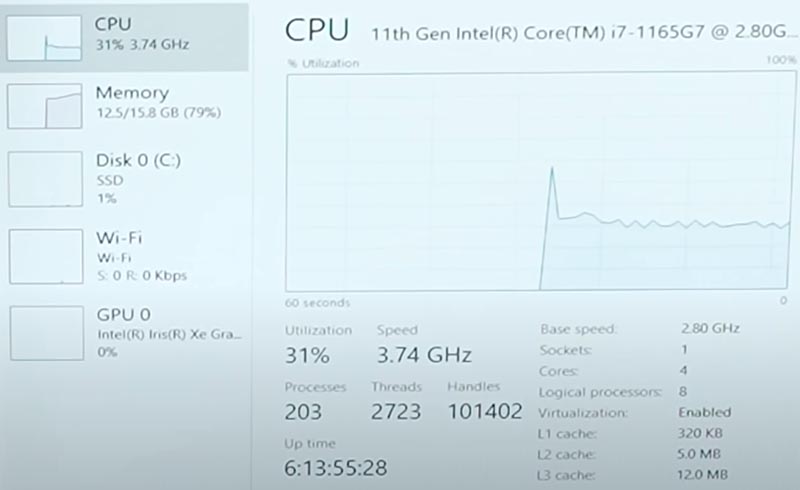800x490 pixels.
Task: Click the Utilization 31% value
Action: coord(307,355)
